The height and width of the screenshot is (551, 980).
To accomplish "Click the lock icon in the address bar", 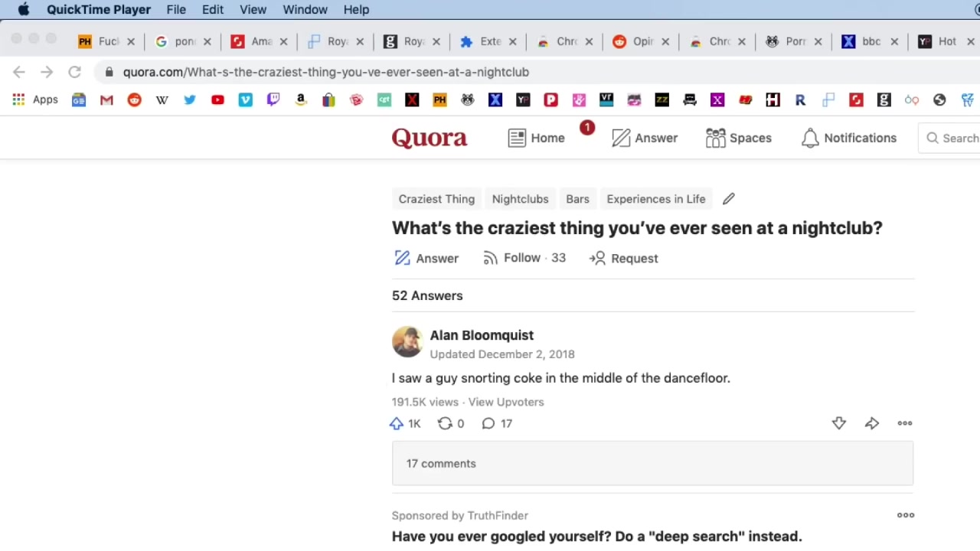I will click(x=109, y=72).
